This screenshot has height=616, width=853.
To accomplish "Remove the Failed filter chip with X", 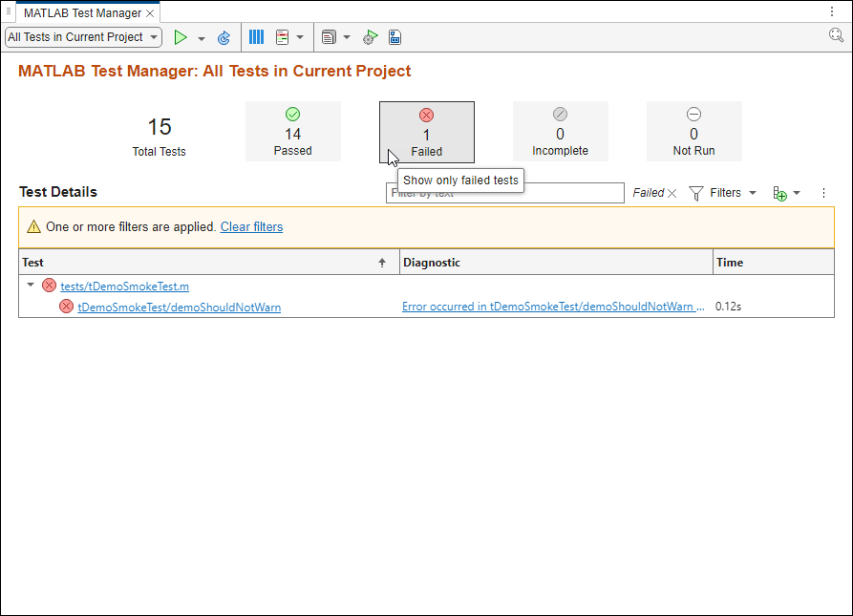I will pos(672,193).
